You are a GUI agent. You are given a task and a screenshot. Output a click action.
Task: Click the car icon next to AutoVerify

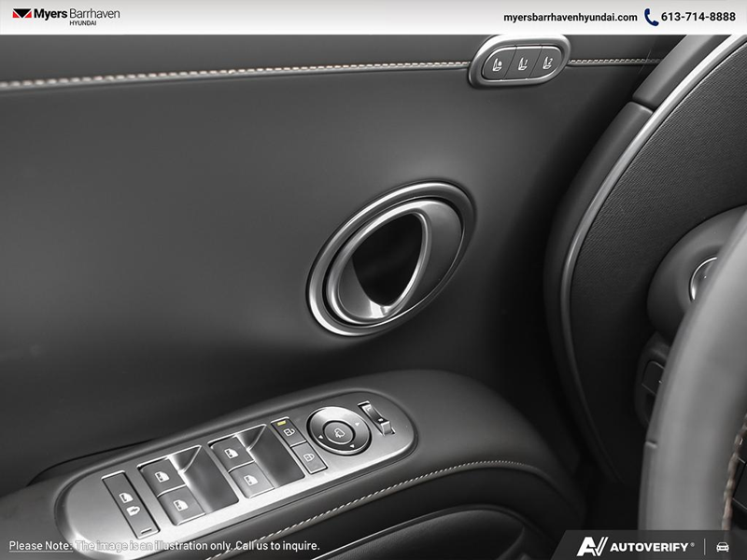pyautogui.click(x=722, y=546)
